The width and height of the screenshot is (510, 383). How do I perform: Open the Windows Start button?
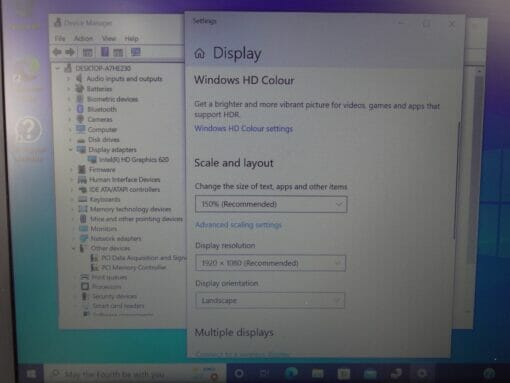pyautogui.click(x=31, y=374)
